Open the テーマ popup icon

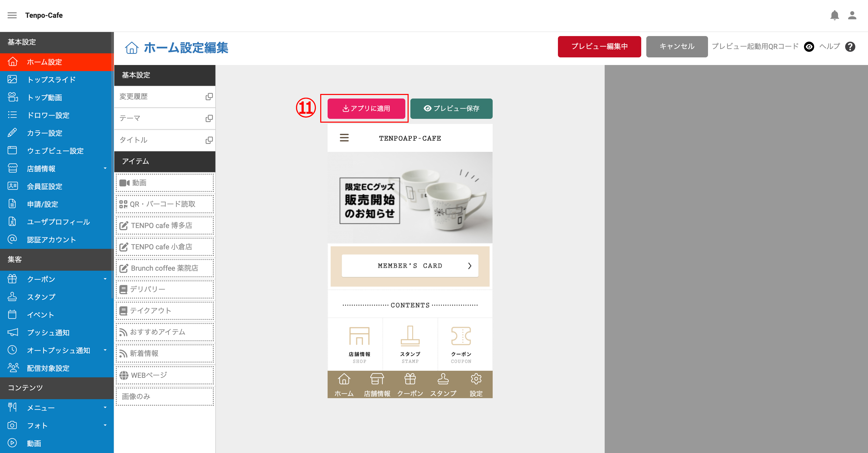point(209,119)
